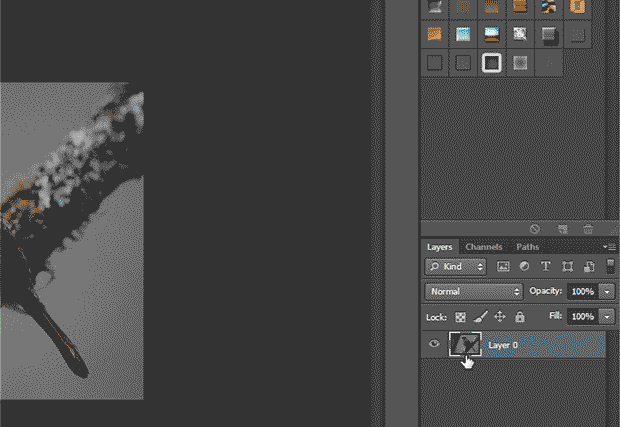Viewport: 620px width, 427px height.
Task: Click Clear Style icon in Styles panel
Action: tap(535, 229)
